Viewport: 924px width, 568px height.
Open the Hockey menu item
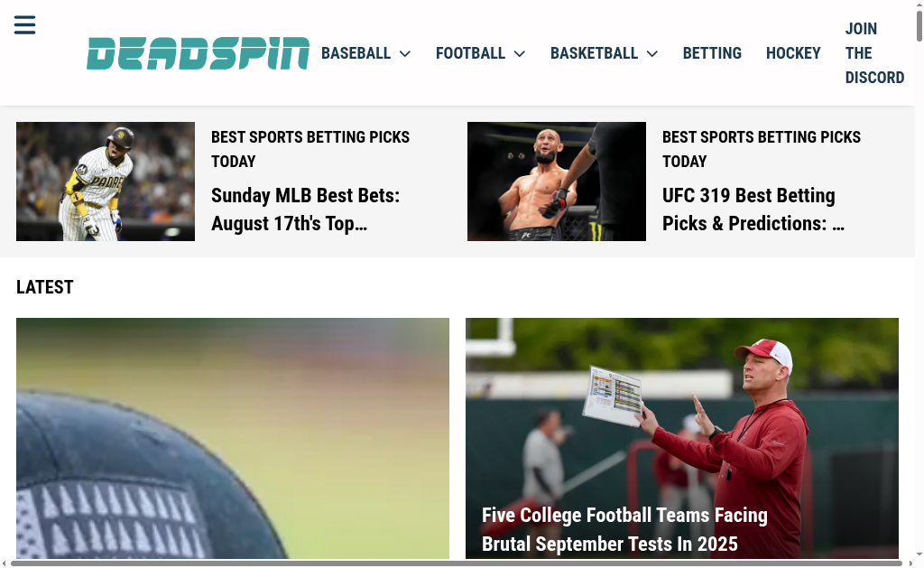(x=793, y=53)
